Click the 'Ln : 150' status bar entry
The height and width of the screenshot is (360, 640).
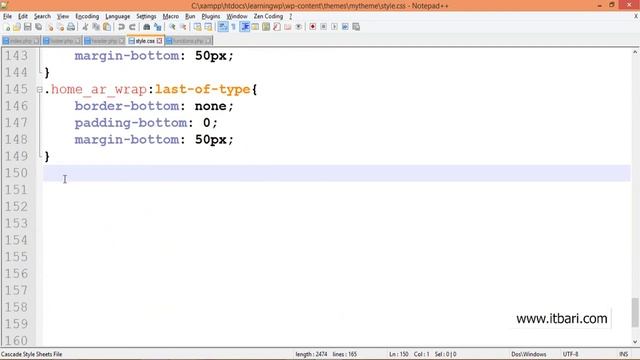[x=398, y=354]
